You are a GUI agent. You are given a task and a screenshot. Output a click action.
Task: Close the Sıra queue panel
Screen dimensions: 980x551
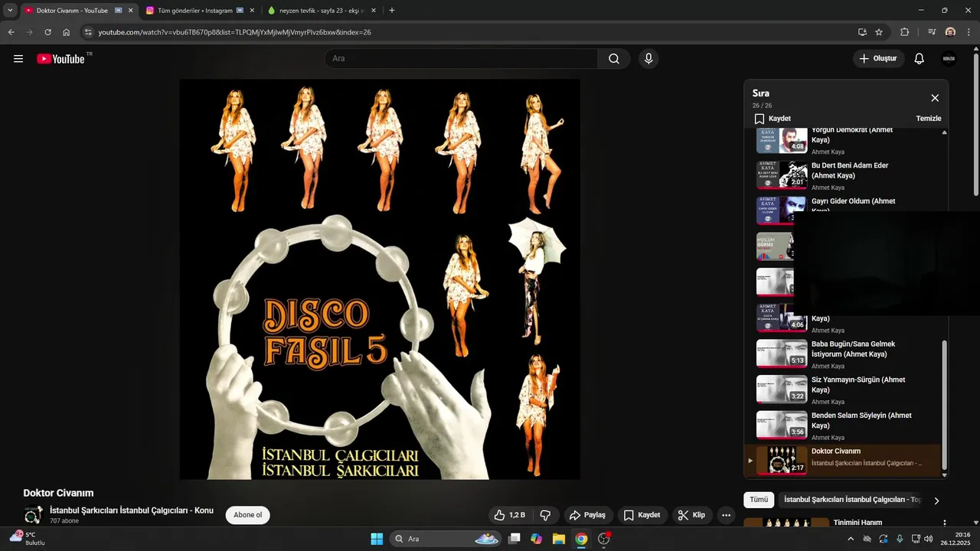click(935, 98)
